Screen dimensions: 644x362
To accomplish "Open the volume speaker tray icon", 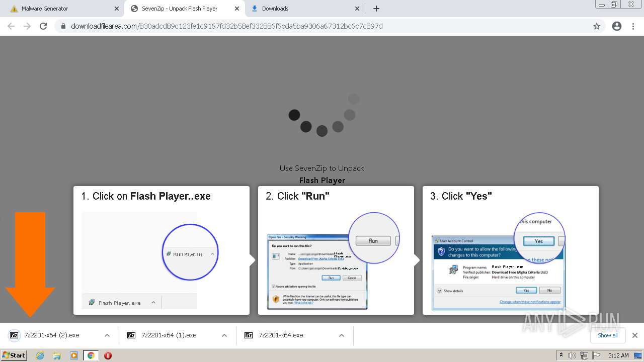I will pyautogui.click(x=572, y=355).
